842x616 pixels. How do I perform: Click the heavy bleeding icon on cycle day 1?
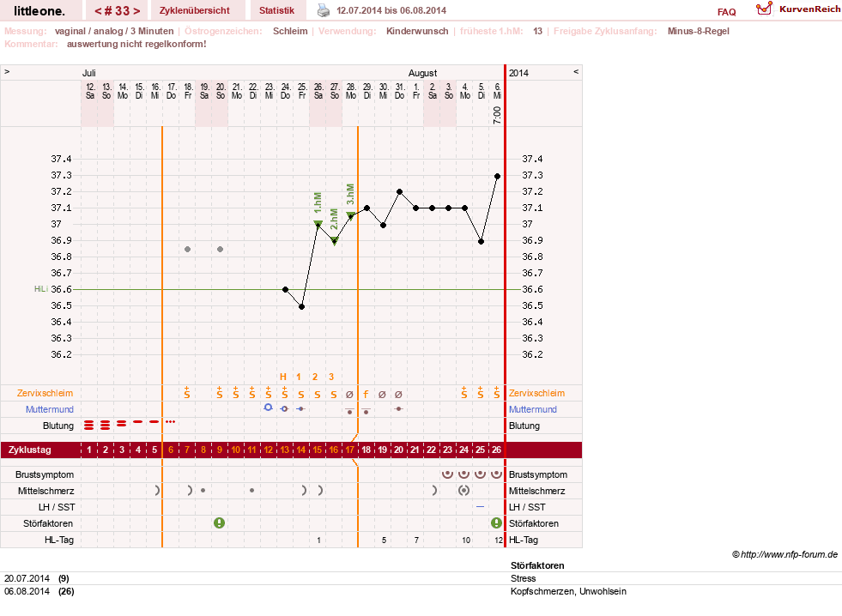pyautogui.click(x=89, y=426)
